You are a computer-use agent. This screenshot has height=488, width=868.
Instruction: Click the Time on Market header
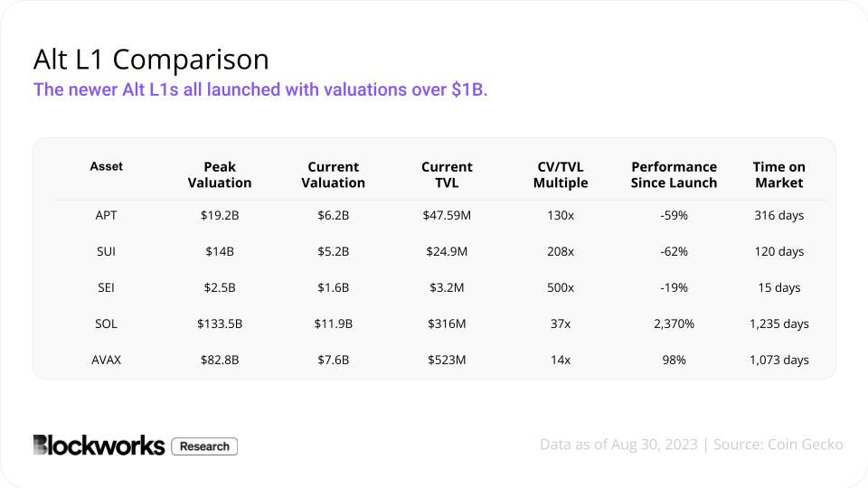pos(778,174)
